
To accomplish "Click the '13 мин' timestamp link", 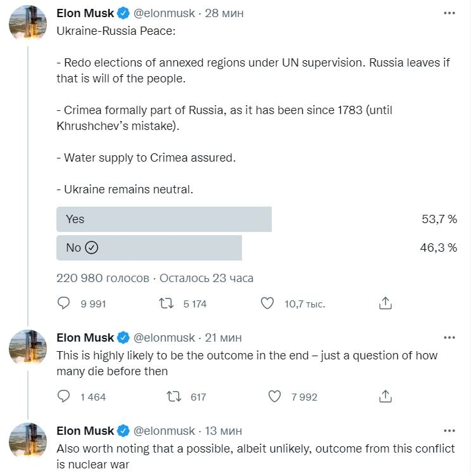I will tap(223, 431).
